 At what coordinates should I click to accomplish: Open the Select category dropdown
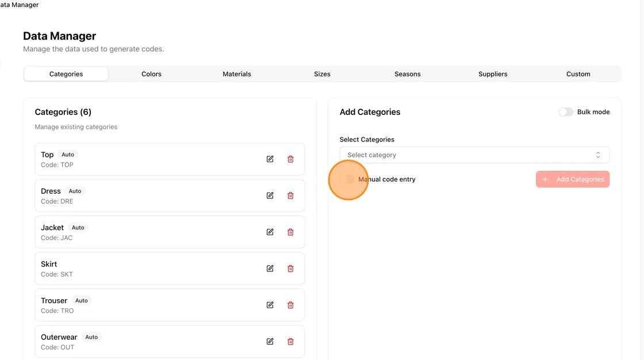474,155
